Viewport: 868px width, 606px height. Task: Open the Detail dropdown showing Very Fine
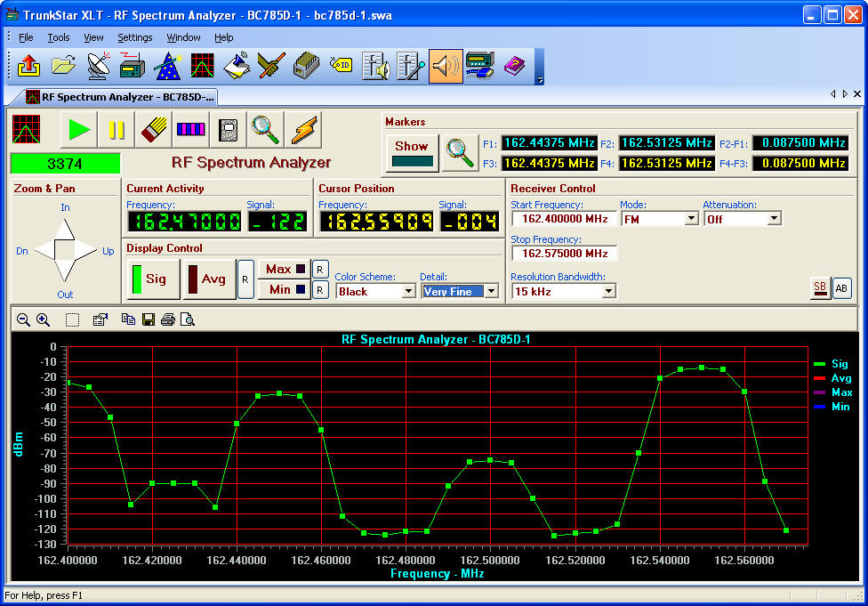tap(491, 291)
